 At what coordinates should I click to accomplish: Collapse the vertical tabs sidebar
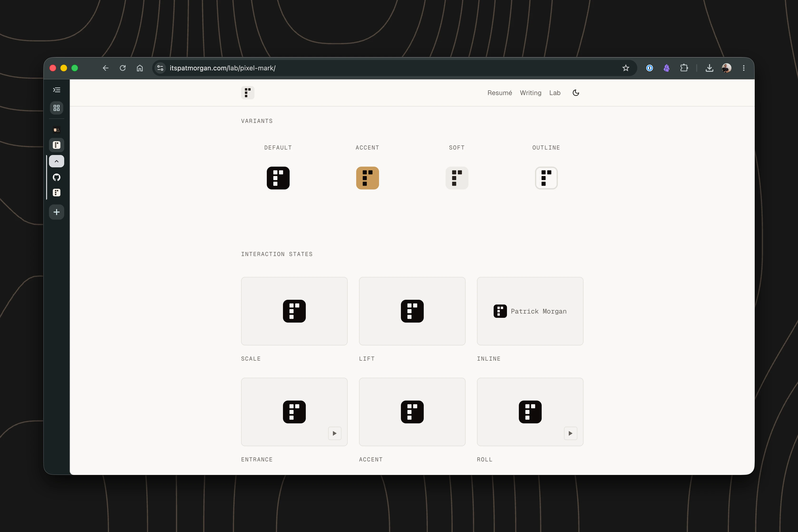pyautogui.click(x=57, y=90)
